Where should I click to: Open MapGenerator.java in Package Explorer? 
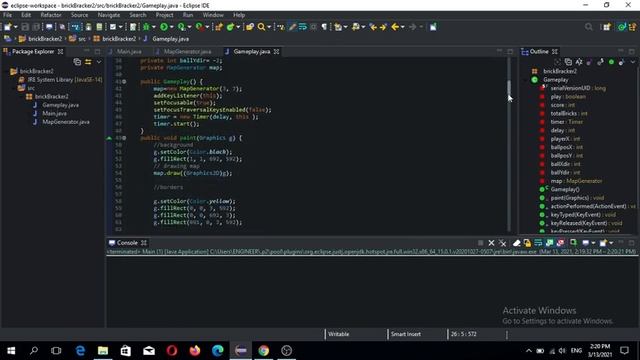click(65, 122)
